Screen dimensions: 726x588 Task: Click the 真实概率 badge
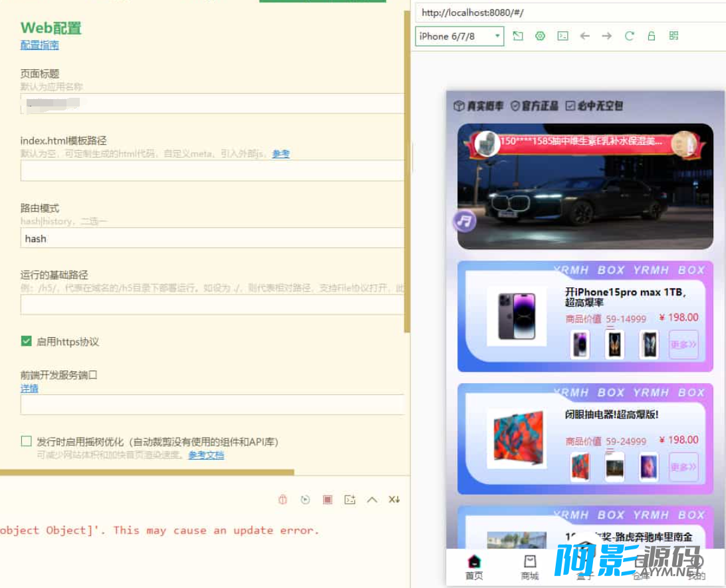pyautogui.click(x=478, y=106)
